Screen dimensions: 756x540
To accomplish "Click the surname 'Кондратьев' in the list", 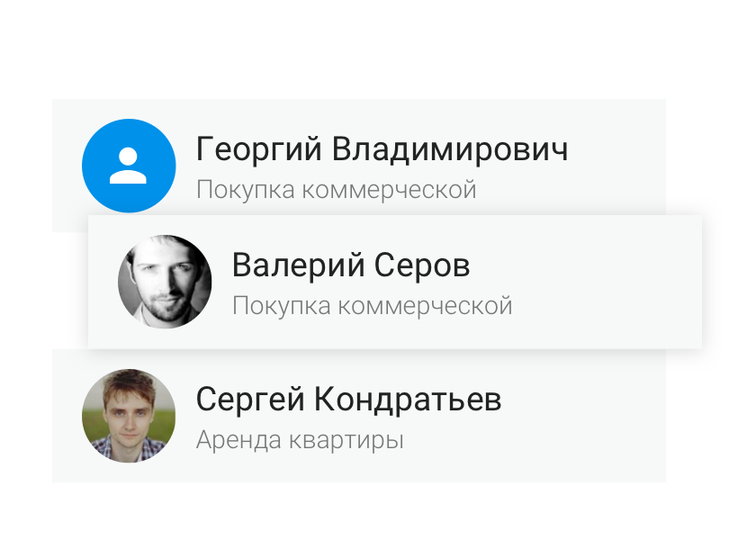I will click(x=408, y=400).
